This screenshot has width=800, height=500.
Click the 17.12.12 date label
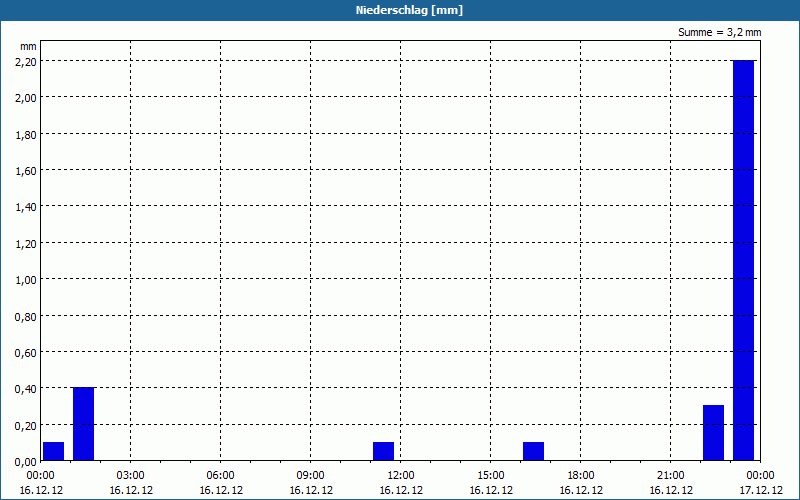(x=761, y=490)
